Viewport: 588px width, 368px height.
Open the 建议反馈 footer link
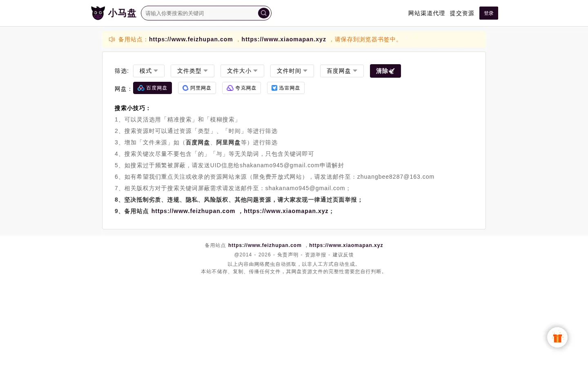point(343,255)
